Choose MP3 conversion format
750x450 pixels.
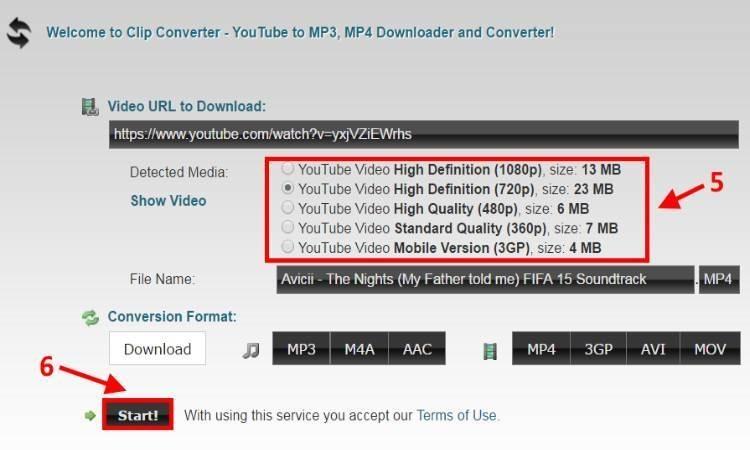pyautogui.click(x=301, y=349)
